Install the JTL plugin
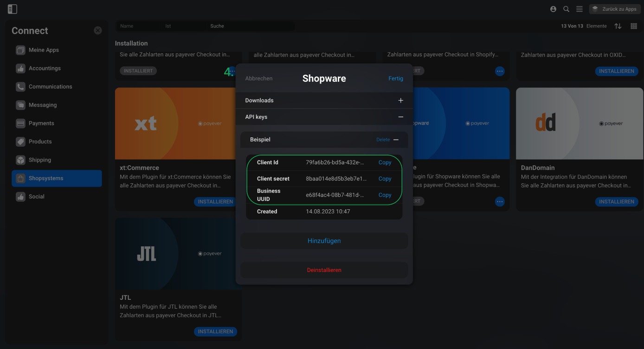This screenshot has height=349, width=644. (215, 332)
